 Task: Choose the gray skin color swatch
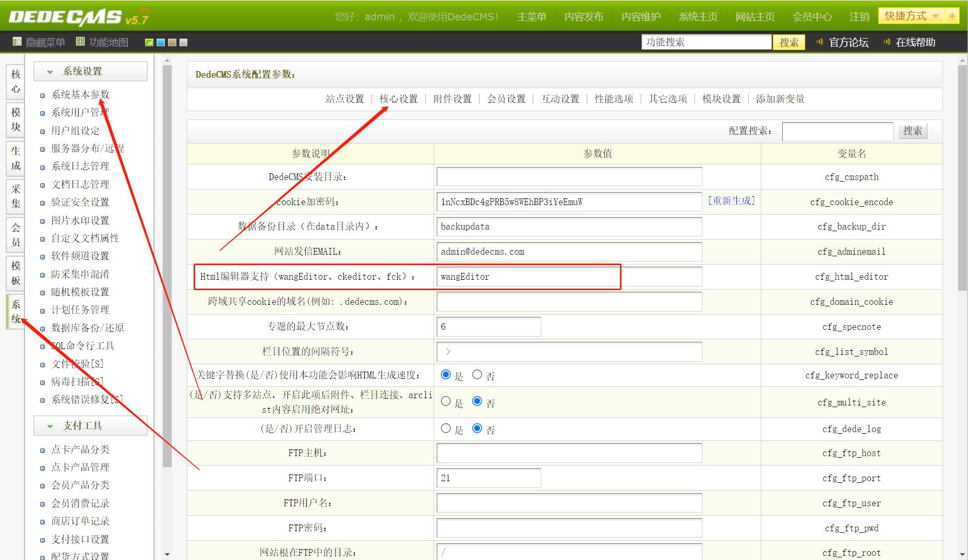(x=184, y=42)
